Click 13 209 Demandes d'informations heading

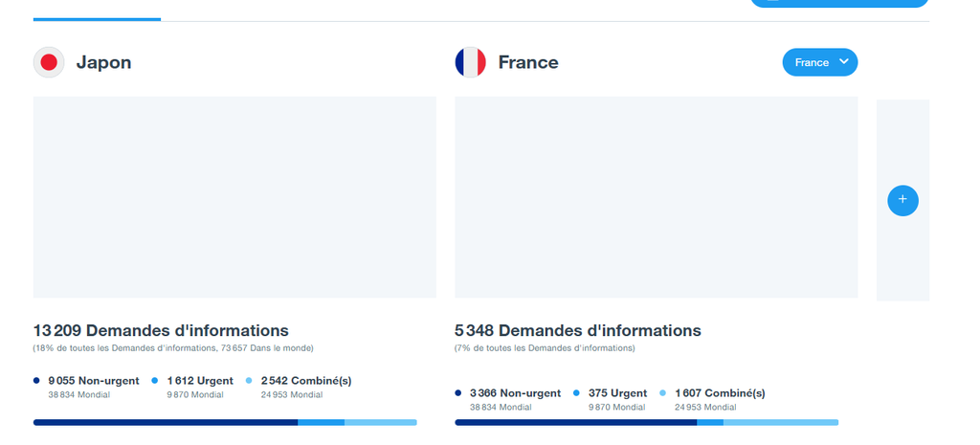(x=161, y=330)
